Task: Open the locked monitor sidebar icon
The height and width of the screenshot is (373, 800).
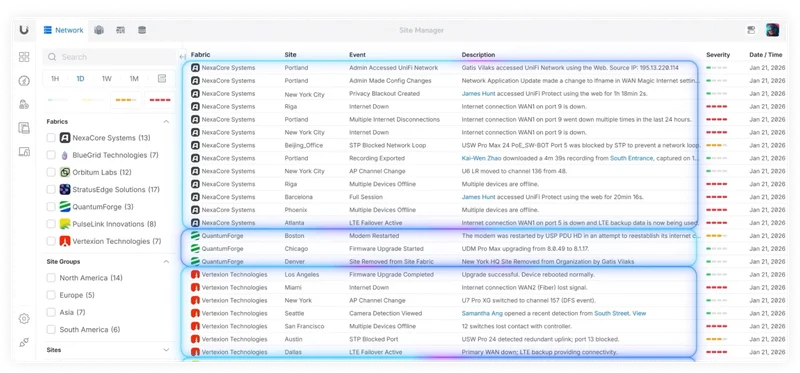Action: point(24,151)
